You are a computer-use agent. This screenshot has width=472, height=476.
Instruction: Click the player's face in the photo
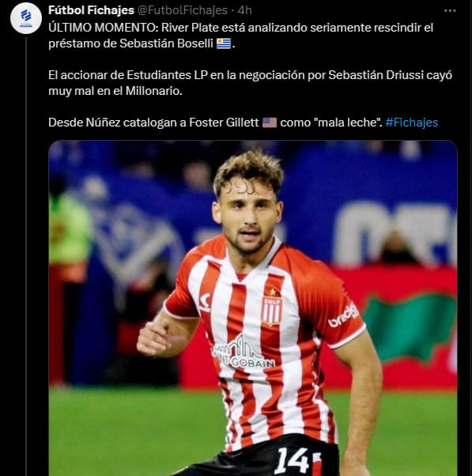click(x=248, y=218)
